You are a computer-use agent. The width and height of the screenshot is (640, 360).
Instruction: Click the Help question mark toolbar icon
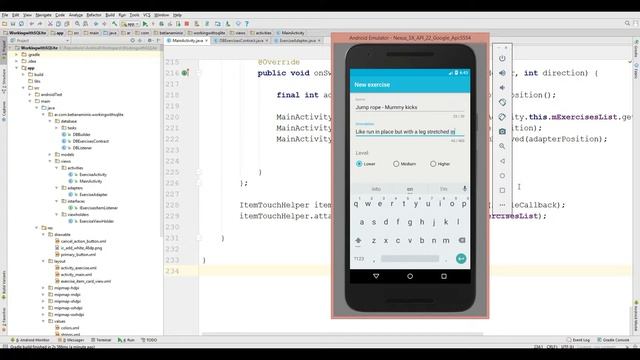[x=247, y=24]
